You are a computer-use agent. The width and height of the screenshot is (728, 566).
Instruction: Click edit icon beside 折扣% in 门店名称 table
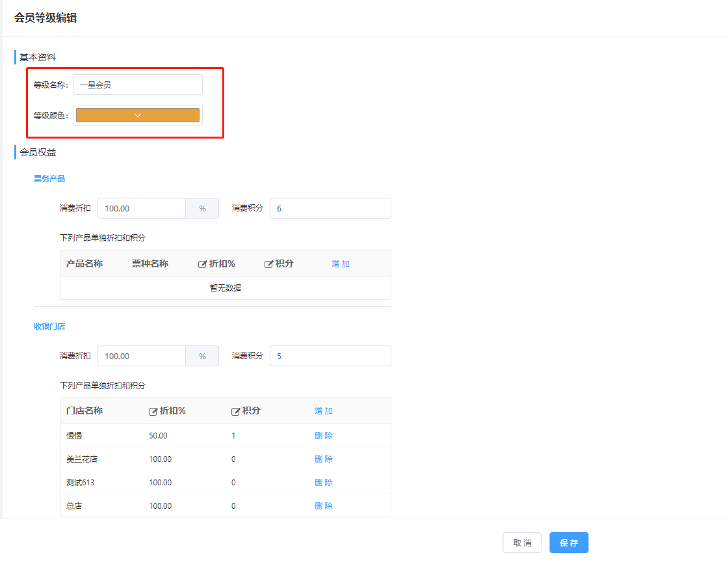[153, 411]
